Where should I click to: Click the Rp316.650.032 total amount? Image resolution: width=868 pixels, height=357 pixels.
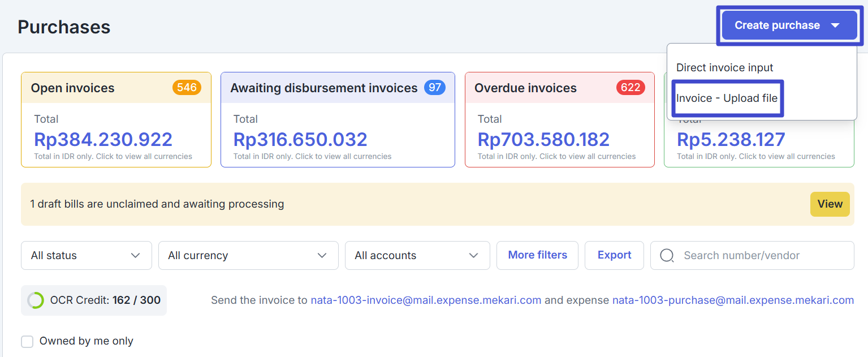[x=300, y=140]
